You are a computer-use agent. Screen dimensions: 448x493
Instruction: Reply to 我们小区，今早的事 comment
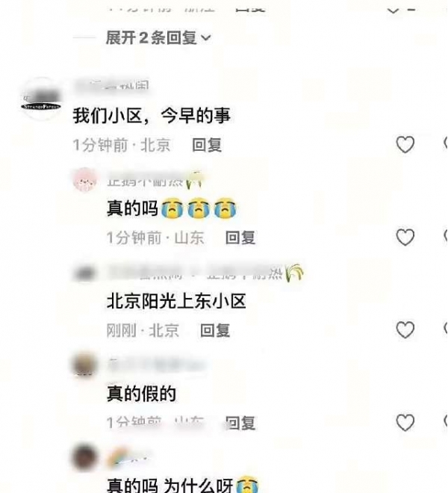click(x=207, y=145)
